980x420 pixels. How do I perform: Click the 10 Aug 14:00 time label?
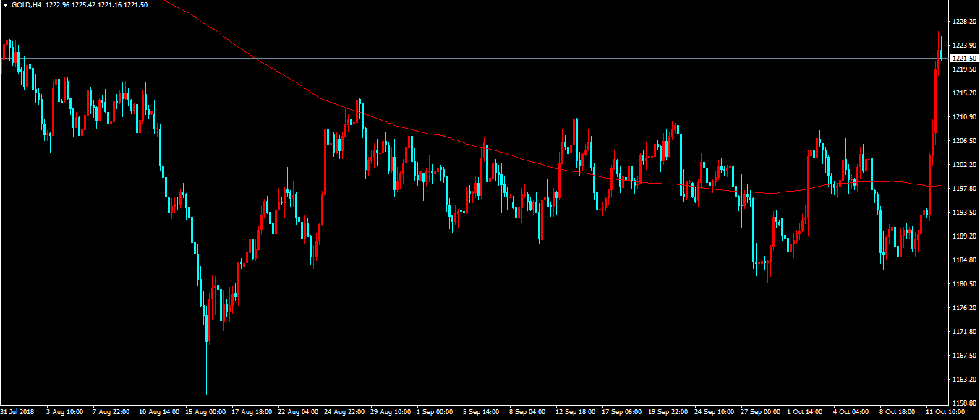click(158, 412)
